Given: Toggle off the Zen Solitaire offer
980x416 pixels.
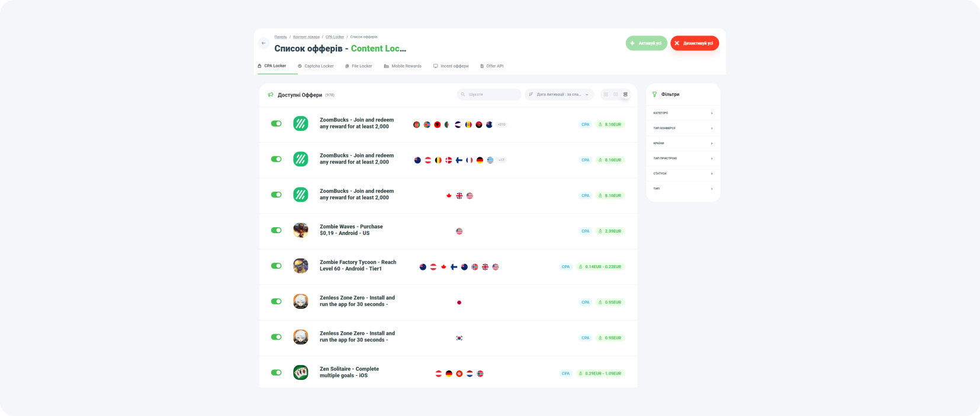Looking at the screenshot, I should point(276,372).
